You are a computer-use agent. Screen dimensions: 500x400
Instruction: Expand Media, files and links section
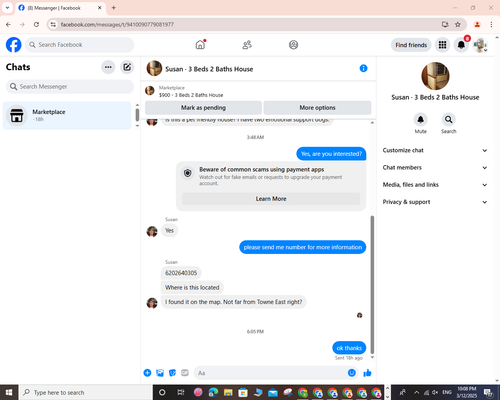click(435, 185)
